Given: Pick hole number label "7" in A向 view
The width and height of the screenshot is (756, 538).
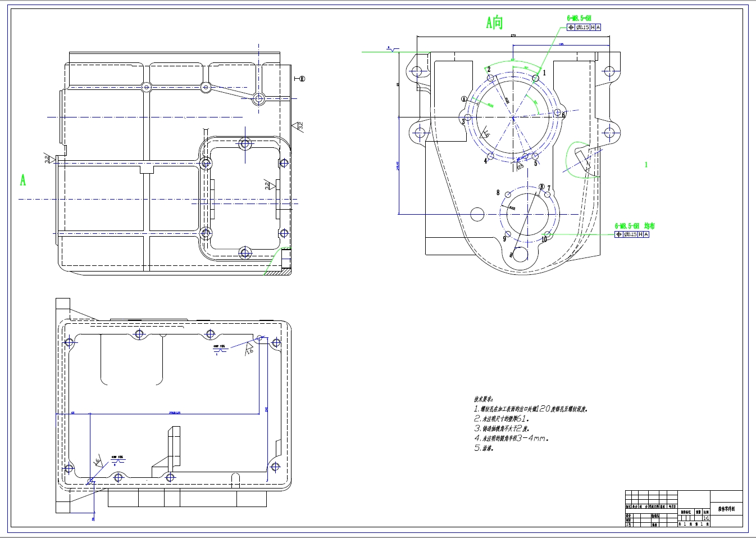Looking at the screenshot, I should click(549, 188).
